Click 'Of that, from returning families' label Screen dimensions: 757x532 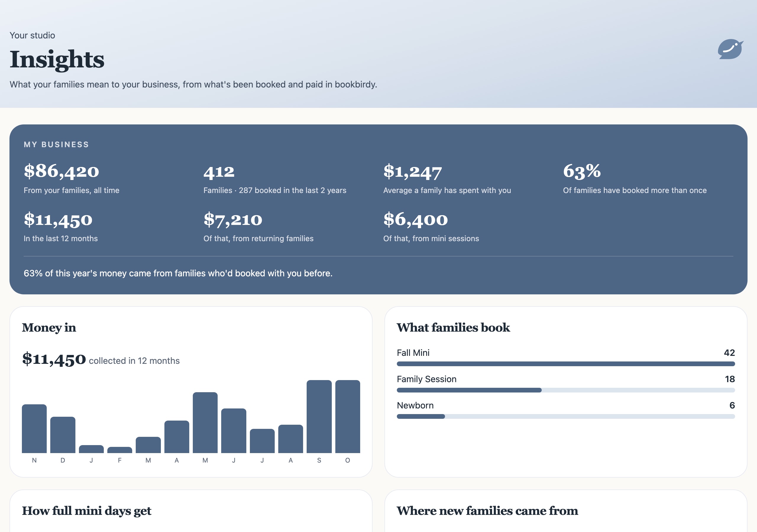[x=258, y=238]
